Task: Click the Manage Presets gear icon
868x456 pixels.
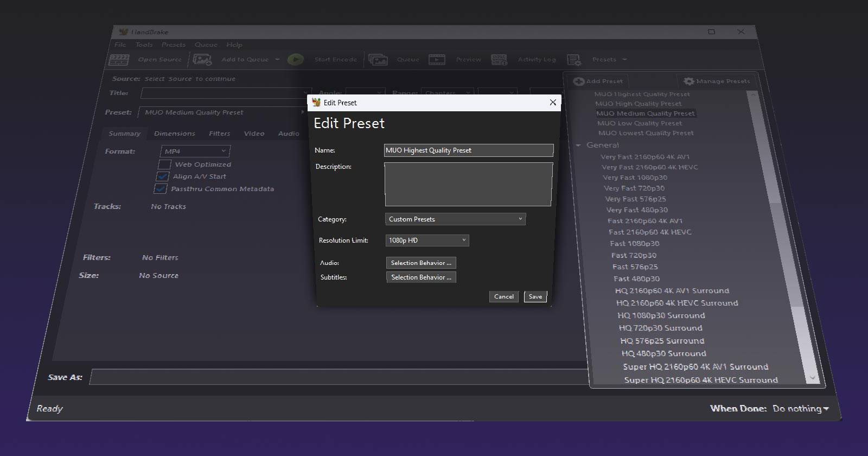Action: click(688, 81)
